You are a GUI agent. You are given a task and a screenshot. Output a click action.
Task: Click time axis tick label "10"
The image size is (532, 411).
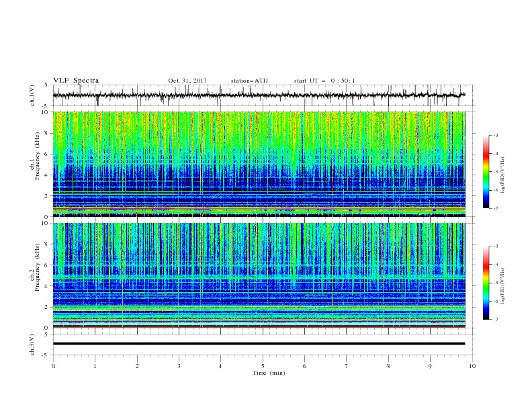[472, 366]
